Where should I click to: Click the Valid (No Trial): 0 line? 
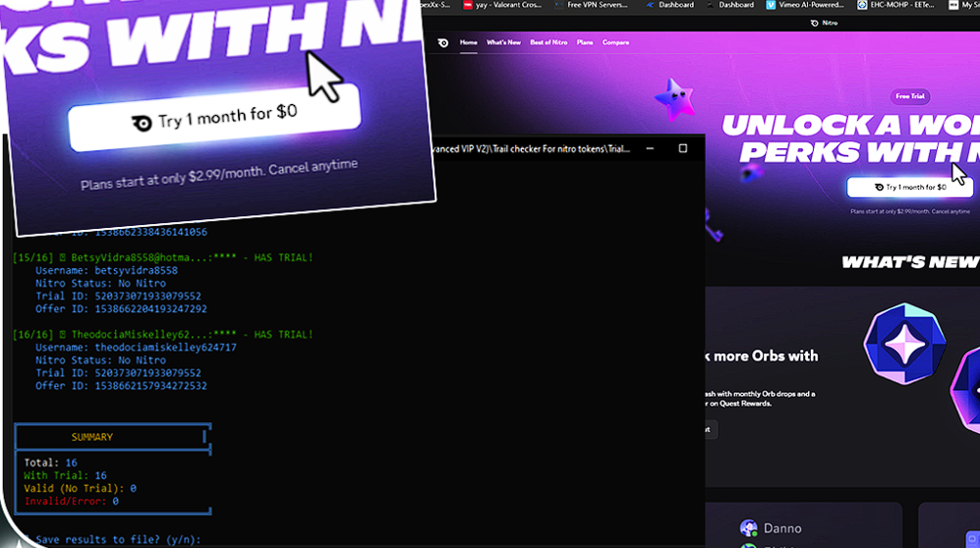80,489
